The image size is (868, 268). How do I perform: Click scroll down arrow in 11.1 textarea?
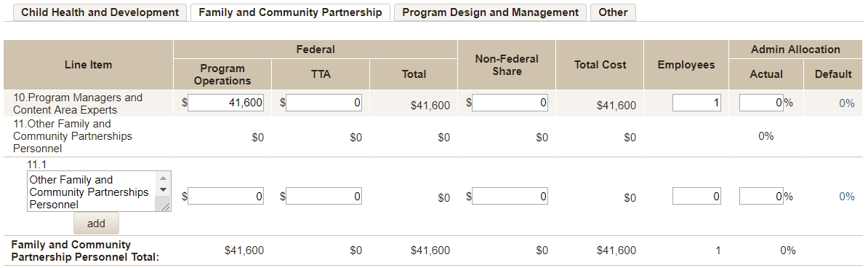[x=164, y=190]
